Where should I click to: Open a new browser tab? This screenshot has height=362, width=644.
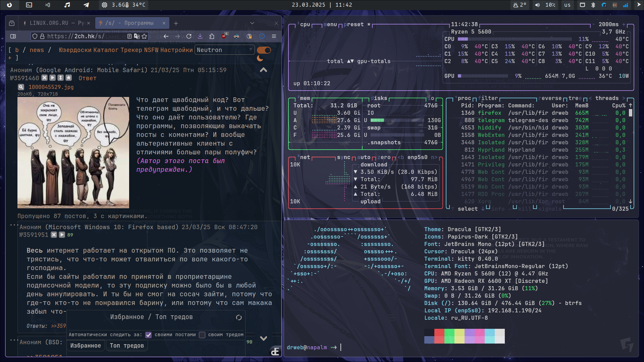[176, 23]
